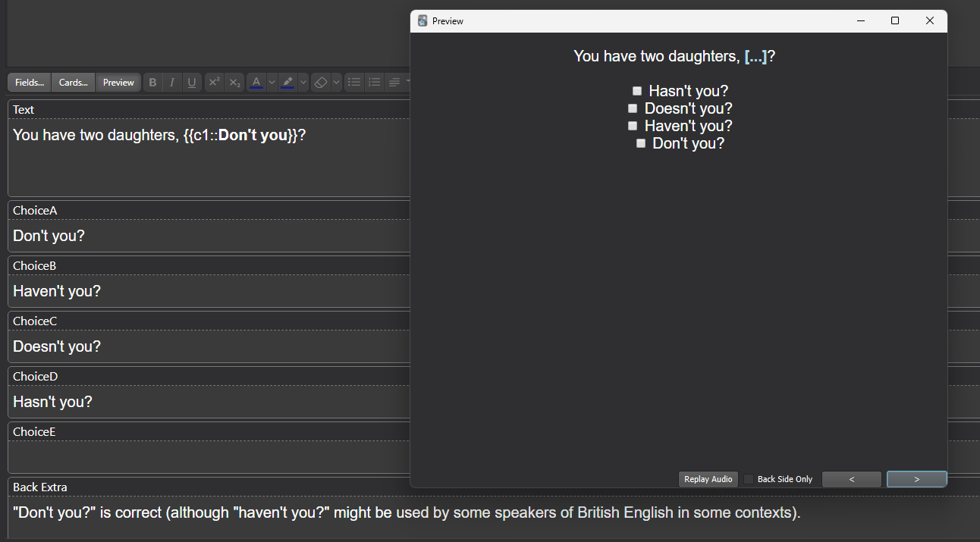Toggle underline formatting in the editor toolbar
980x542 pixels.
(x=192, y=83)
